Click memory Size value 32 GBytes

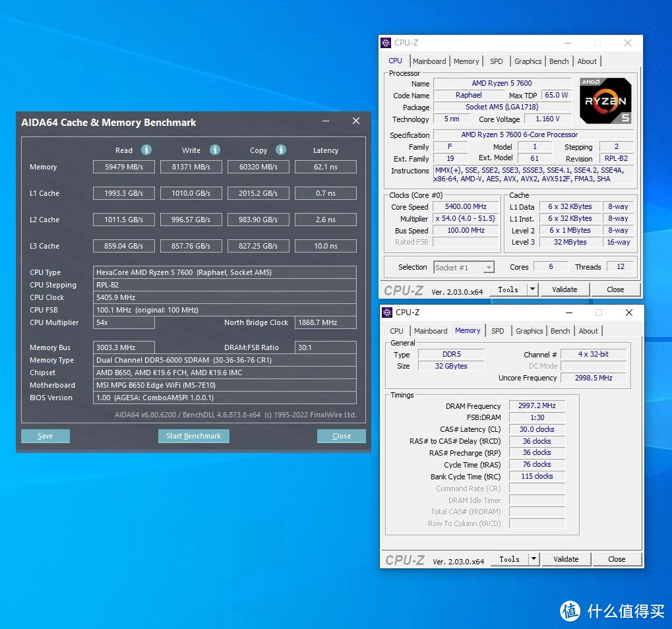[x=451, y=366]
